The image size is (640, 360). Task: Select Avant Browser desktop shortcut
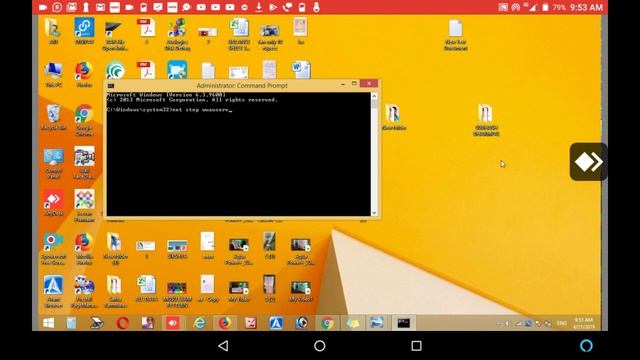tap(53, 291)
